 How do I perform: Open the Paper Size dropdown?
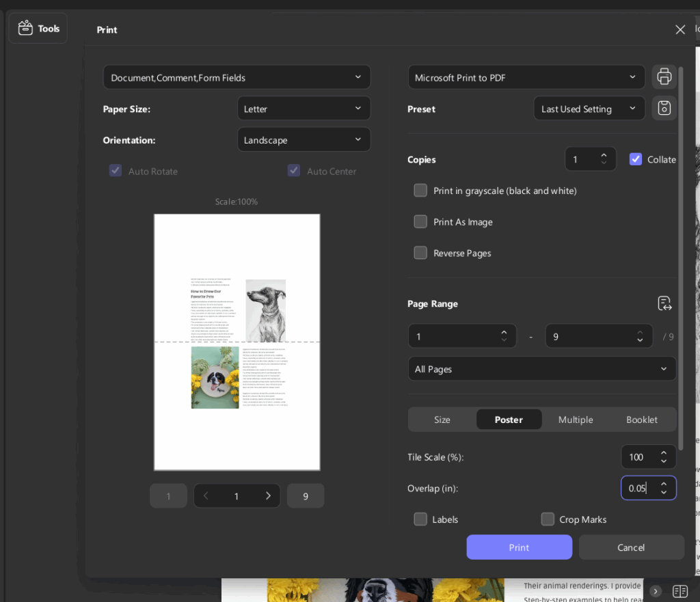[x=304, y=108]
